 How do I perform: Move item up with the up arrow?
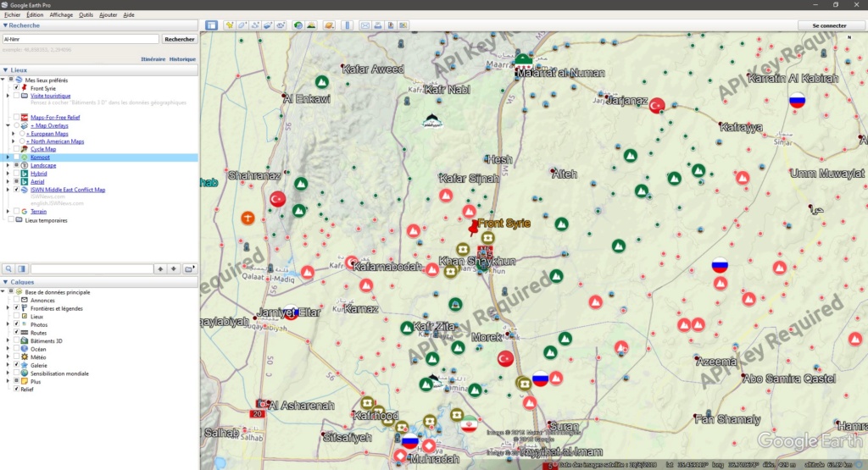coord(160,268)
